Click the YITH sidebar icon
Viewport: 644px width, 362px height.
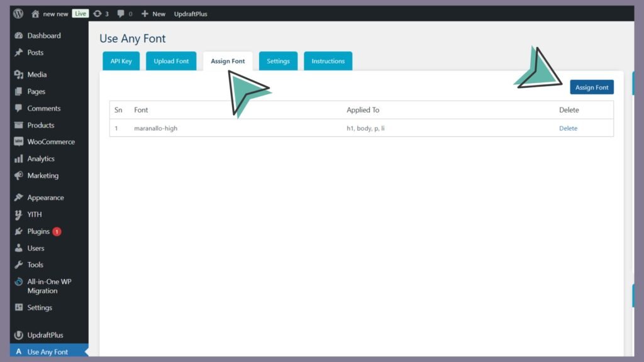(18, 214)
